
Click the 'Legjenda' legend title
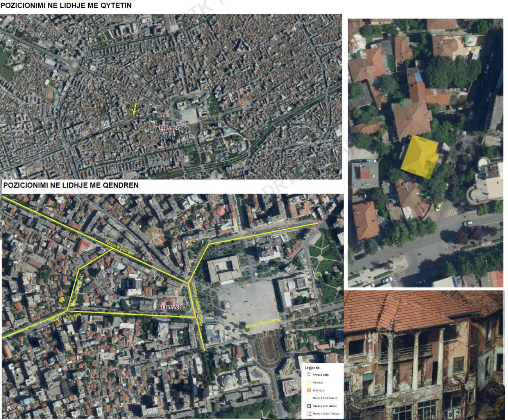[x=312, y=368]
